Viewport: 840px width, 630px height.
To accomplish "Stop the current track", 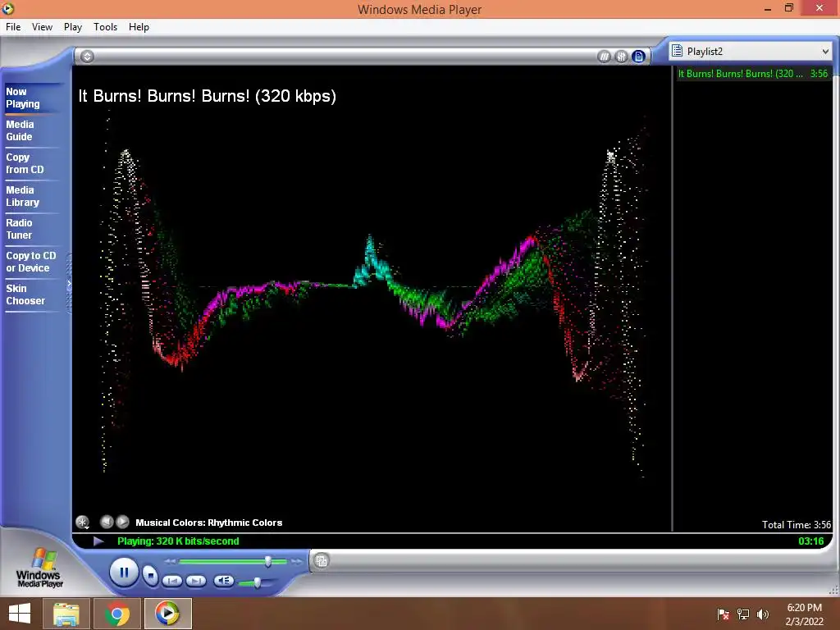I will click(151, 576).
